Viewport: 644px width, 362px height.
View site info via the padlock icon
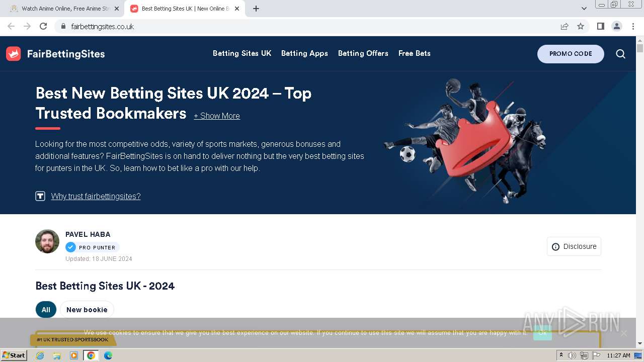coord(63,26)
